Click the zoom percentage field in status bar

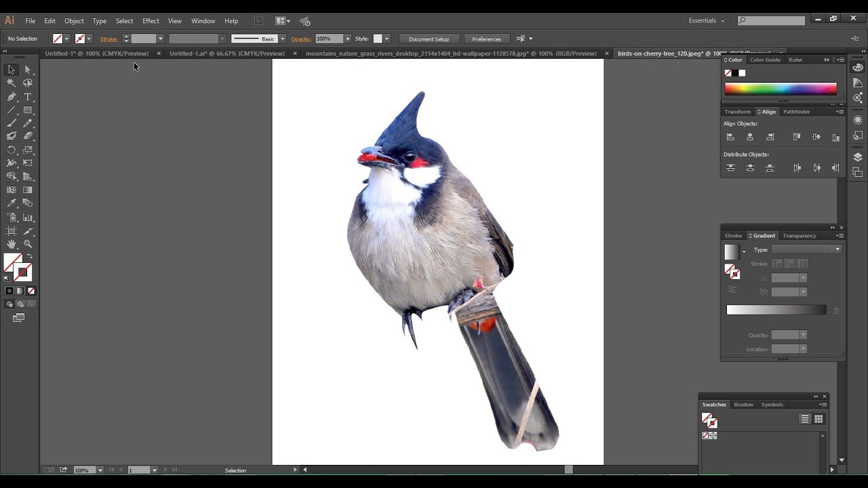click(x=84, y=470)
